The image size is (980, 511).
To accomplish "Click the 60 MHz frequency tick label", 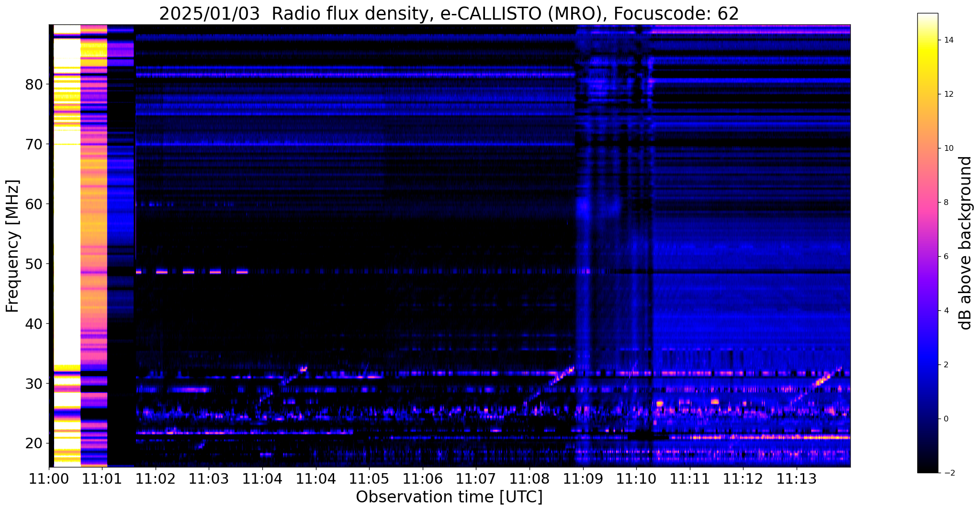I will tap(34, 204).
